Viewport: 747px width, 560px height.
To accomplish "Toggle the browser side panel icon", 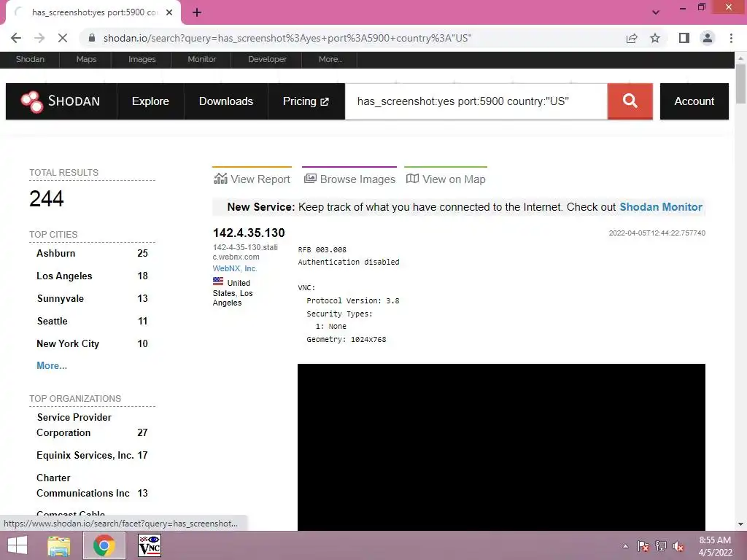I will tap(684, 38).
